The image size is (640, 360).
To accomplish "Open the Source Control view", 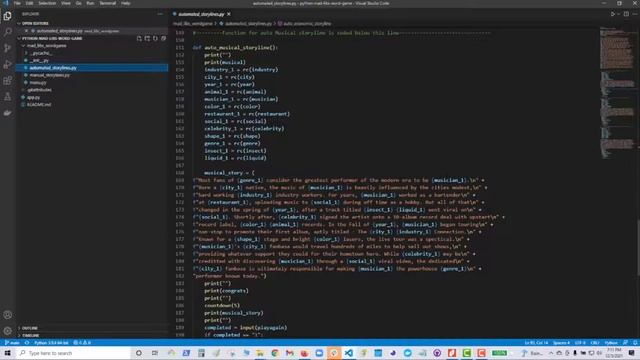I will [x=7, y=48].
